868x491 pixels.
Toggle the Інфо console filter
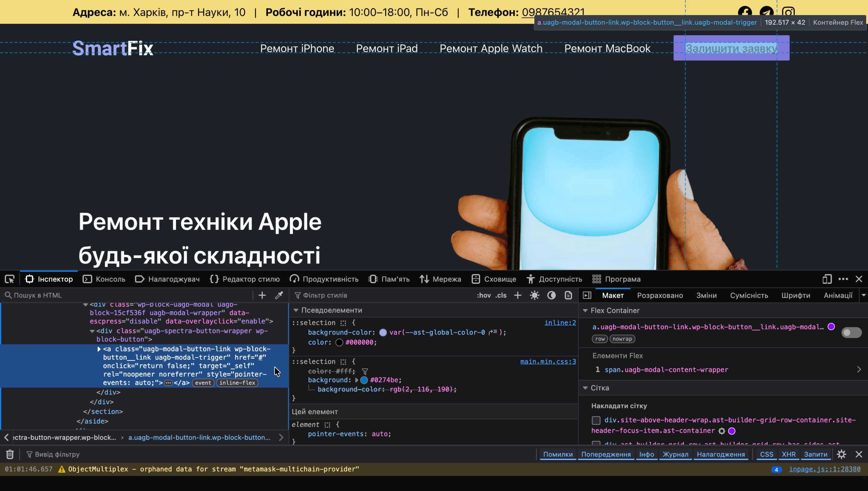[x=647, y=454]
